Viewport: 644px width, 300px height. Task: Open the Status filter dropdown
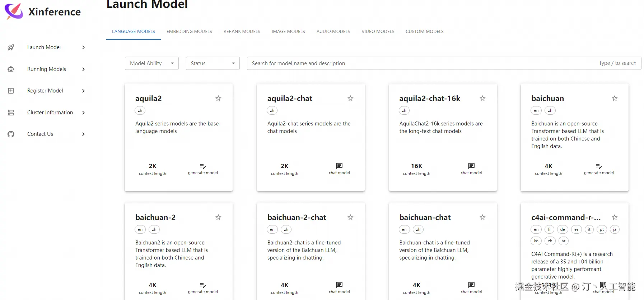(213, 63)
